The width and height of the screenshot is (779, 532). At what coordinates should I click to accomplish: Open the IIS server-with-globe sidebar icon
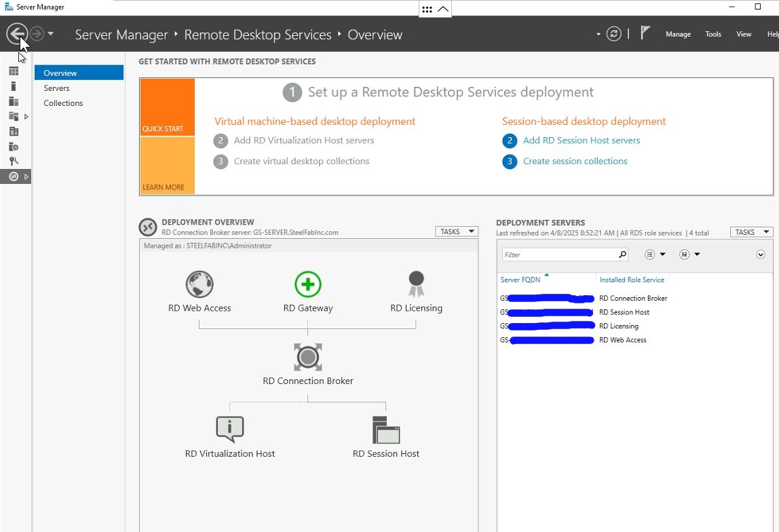tap(14, 147)
